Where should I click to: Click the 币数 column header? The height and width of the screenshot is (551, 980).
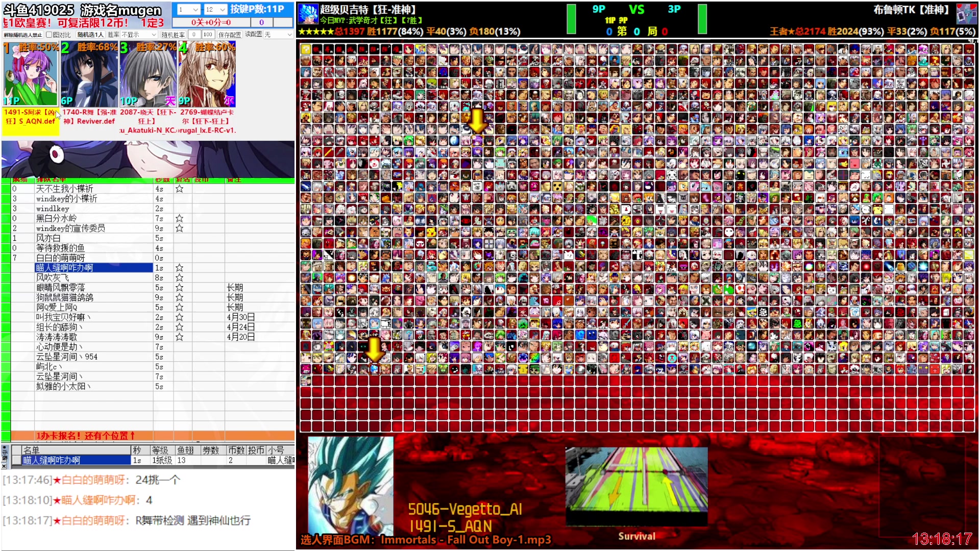[x=236, y=450]
